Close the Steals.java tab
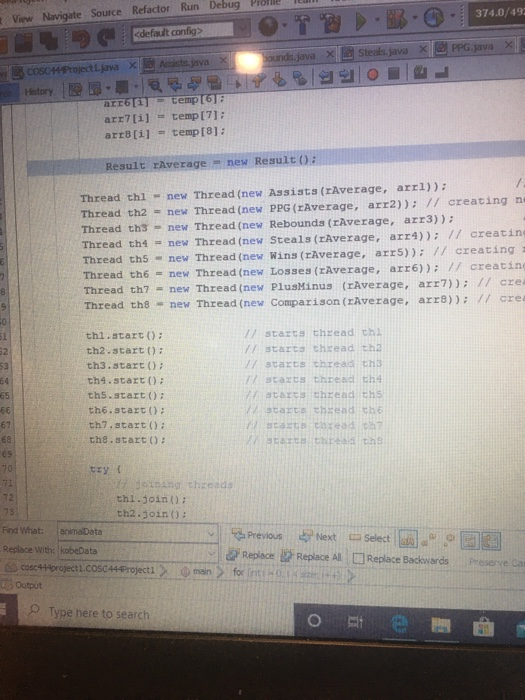 click(423, 50)
